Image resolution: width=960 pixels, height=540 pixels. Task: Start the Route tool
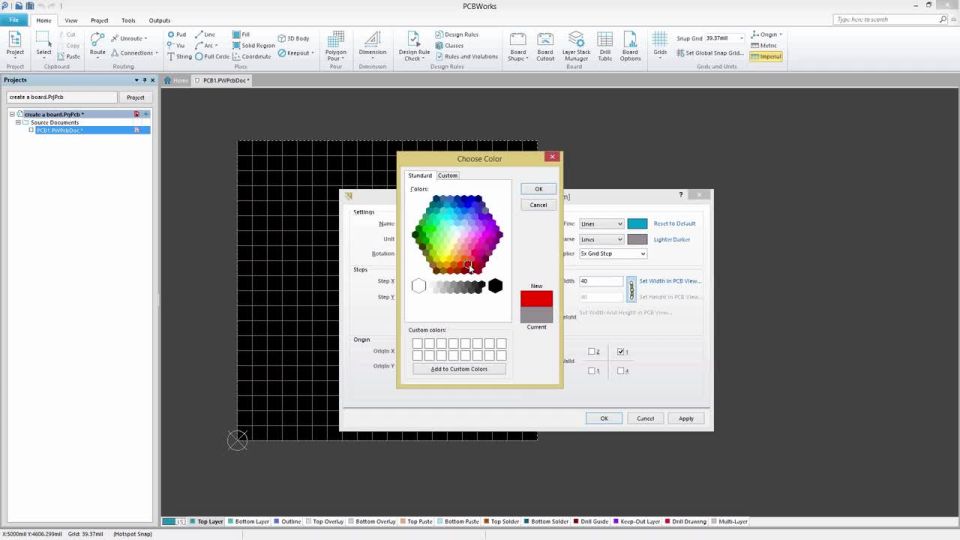pyautogui.click(x=97, y=45)
